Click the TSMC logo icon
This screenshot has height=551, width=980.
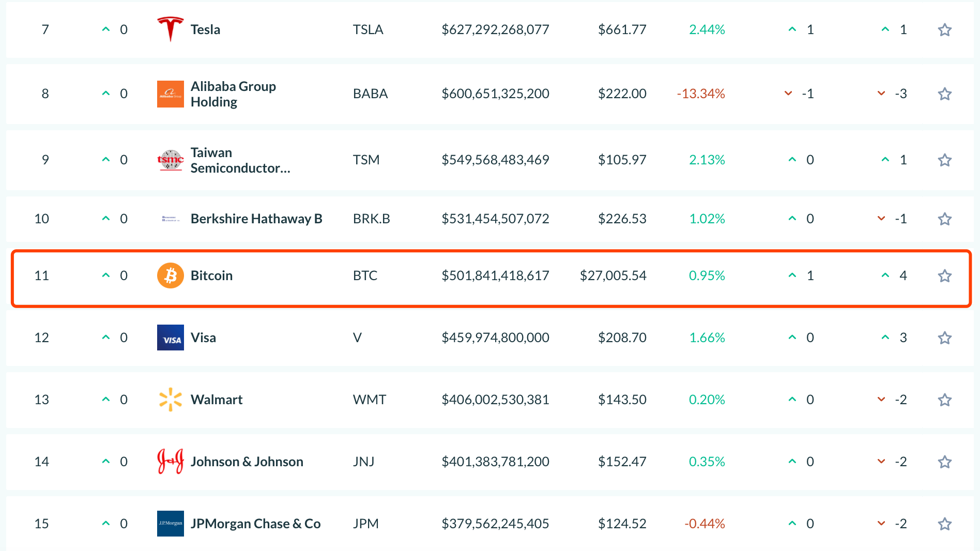coord(171,160)
